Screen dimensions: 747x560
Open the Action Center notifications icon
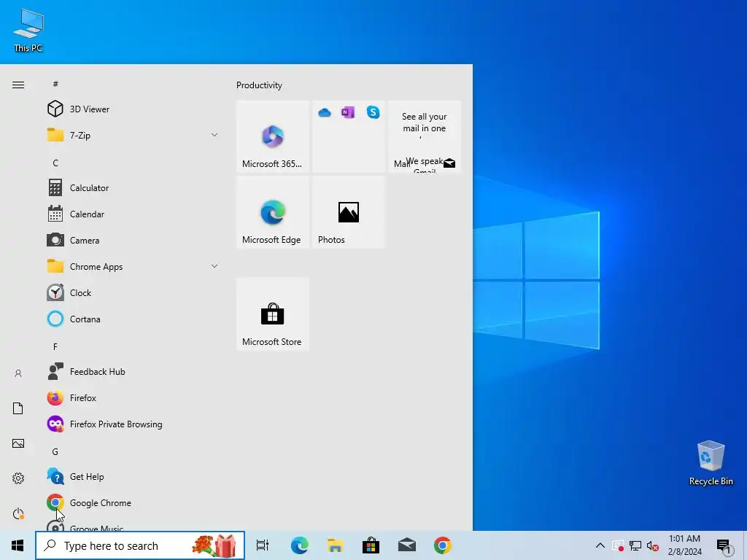724,545
